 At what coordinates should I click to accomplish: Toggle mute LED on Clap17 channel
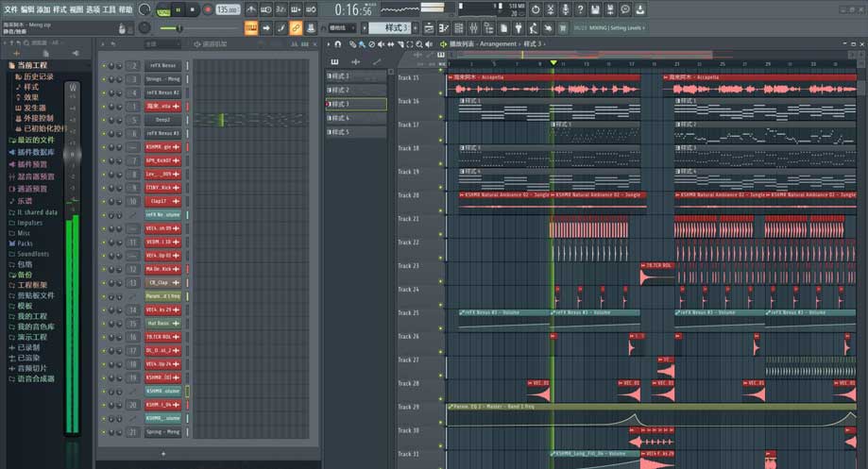coord(102,201)
